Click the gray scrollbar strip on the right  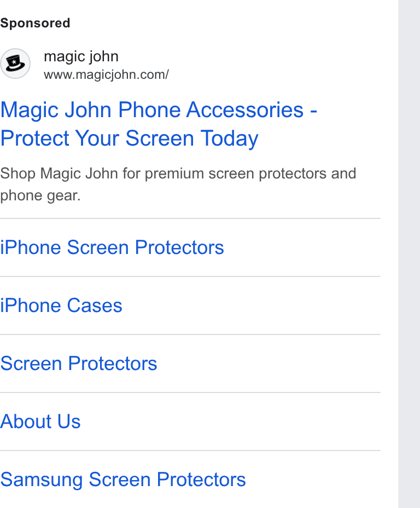(409, 254)
